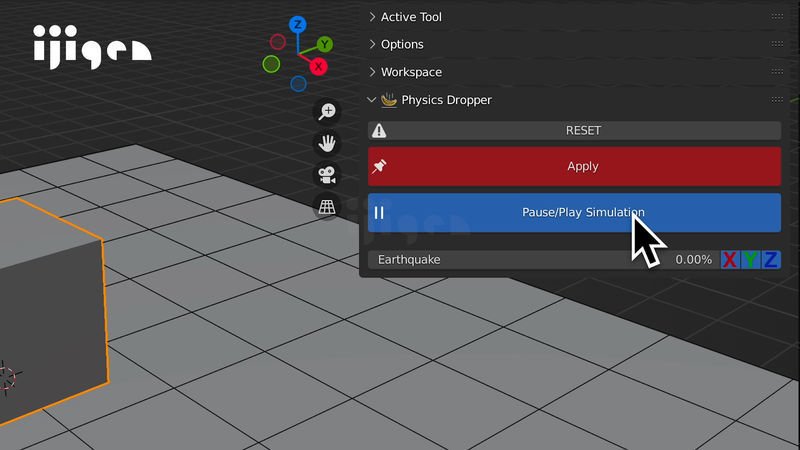The height and width of the screenshot is (450, 800).
Task: Click the 'Workspace' panel title text
Action: (411, 72)
